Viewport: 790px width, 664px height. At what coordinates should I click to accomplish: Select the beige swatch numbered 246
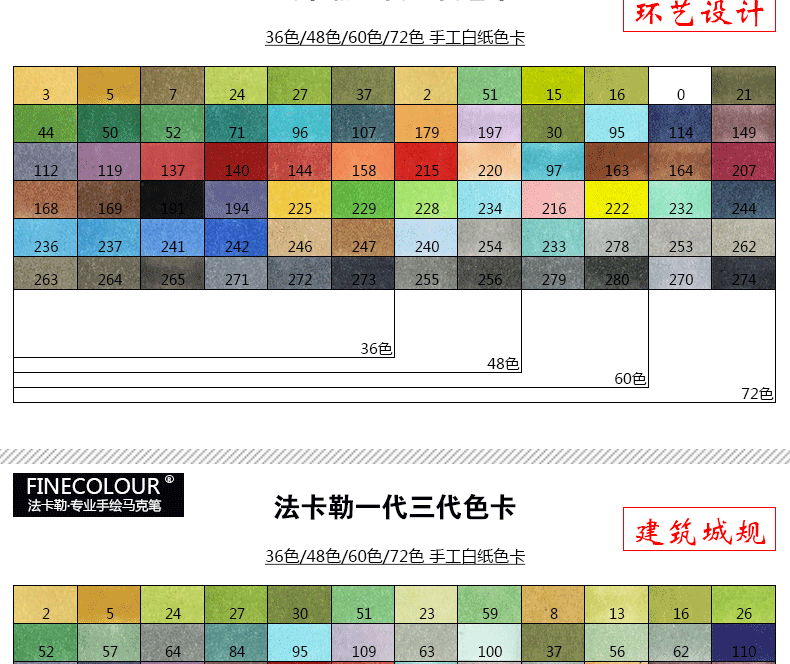(x=300, y=238)
